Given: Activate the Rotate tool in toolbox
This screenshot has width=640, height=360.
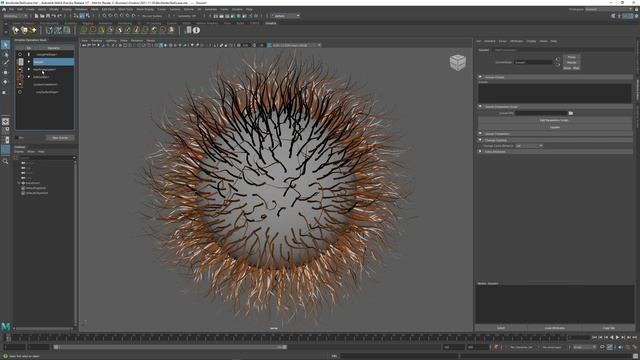Looking at the screenshot, I should (5, 82).
